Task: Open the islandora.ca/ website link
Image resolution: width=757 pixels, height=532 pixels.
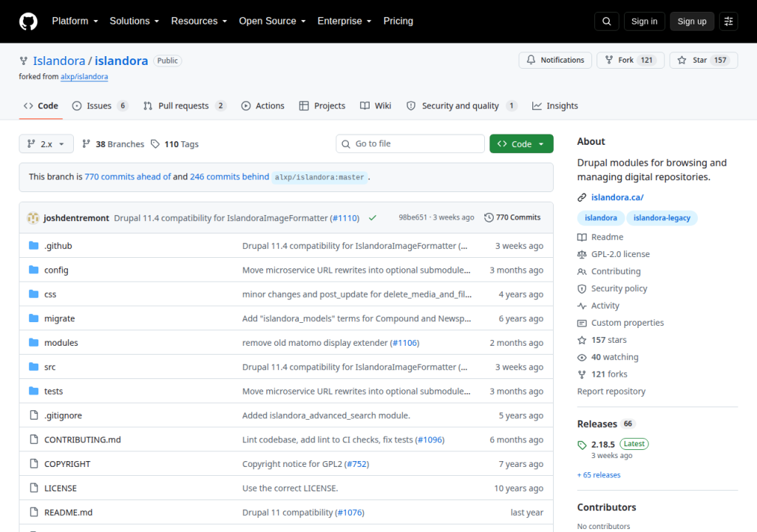Action: 617,197
